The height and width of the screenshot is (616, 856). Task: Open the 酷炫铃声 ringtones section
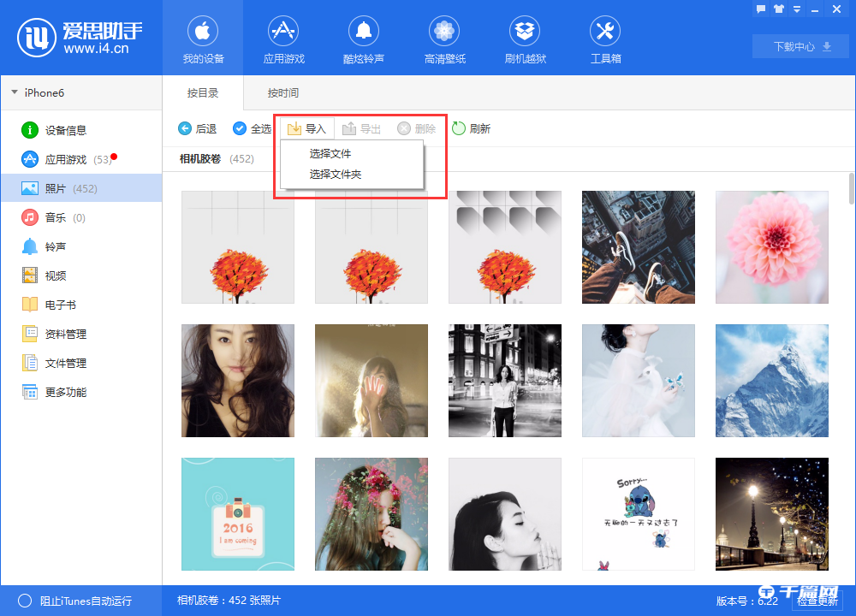click(364, 38)
